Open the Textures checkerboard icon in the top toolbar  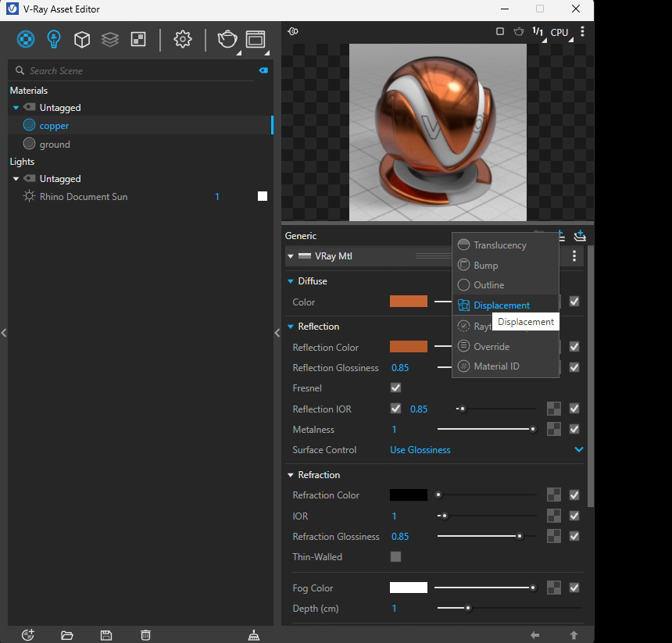tap(138, 39)
